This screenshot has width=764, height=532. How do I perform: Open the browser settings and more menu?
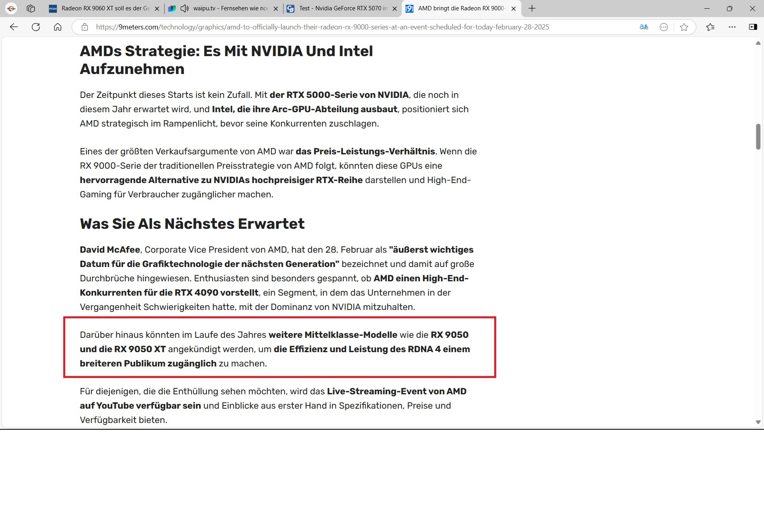[x=732, y=27]
